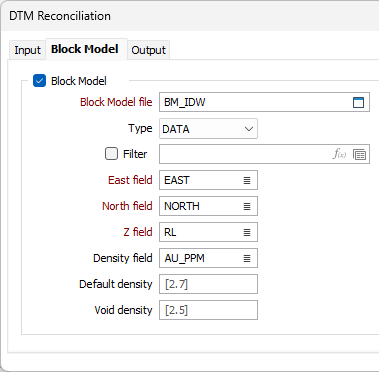Open file browser icon for Block Model file
The width and height of the screenshot is (379, 372).
pos(358,102)
